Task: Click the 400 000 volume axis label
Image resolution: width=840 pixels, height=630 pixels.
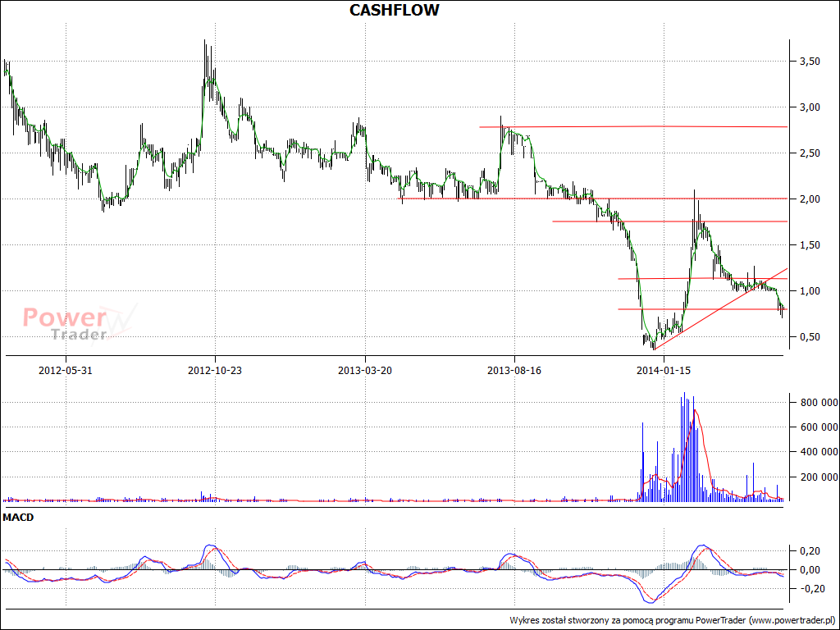Action: 819,452
